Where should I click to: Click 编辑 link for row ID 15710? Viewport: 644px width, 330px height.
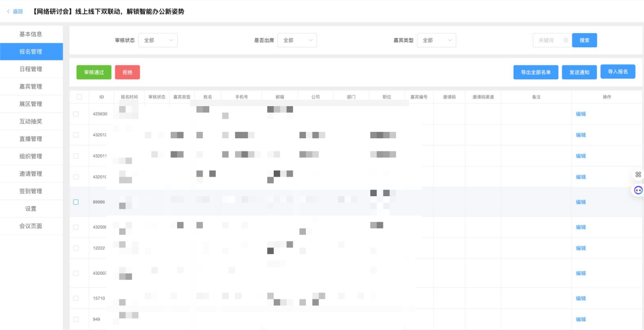[581, 299]
